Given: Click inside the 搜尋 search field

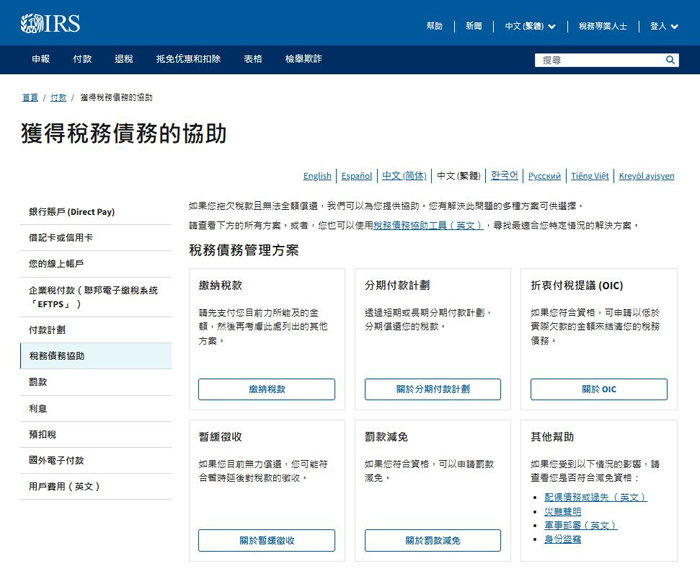Looking at the screenshot, I should point(600,60).
